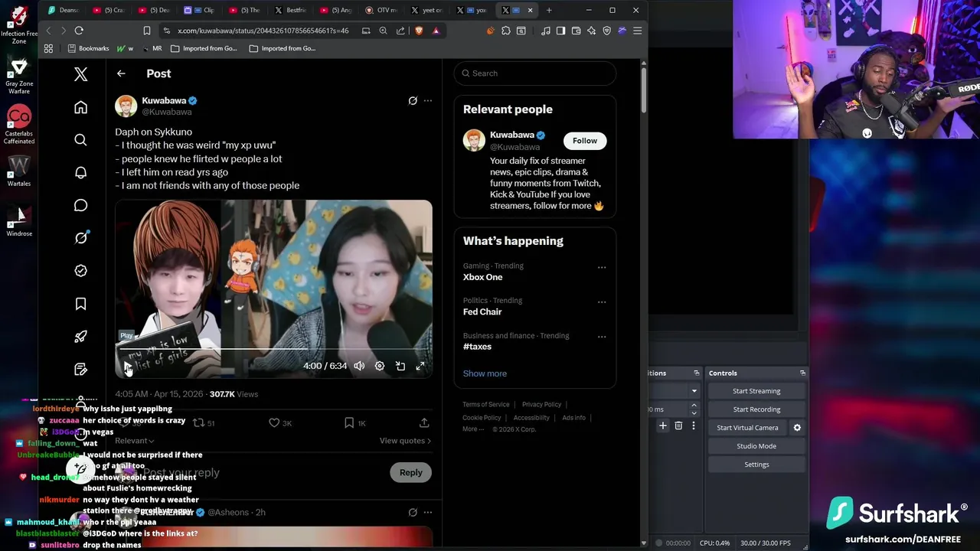This screenshot has width=980, height=551.
Task: Open the Relevant replies sort dropdown
Action: point(135,441)
